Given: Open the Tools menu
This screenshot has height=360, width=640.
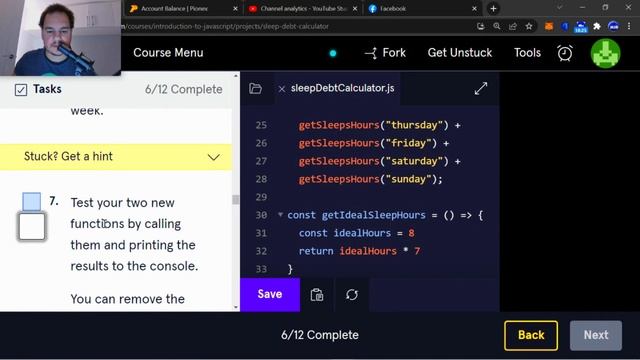Looking at the screenshot, I should tap(527, 53).
